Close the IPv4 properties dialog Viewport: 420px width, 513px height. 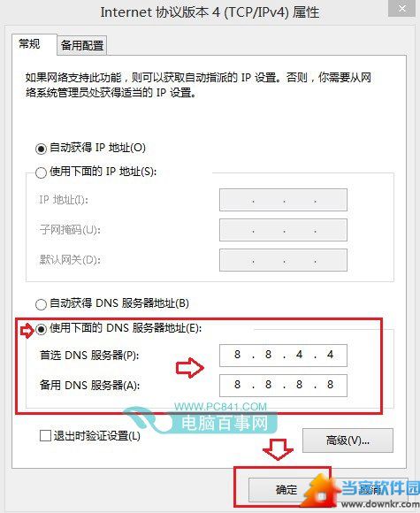(401, 8)
